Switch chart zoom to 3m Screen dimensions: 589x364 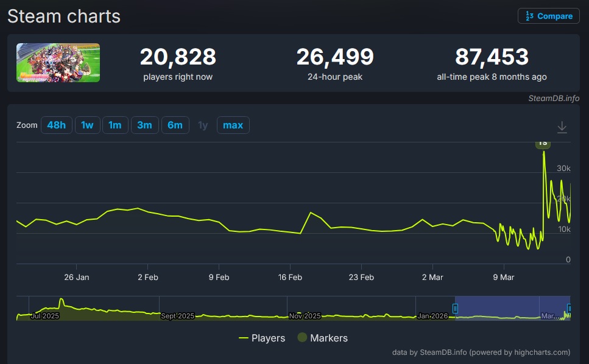click(x=144, y=125)
